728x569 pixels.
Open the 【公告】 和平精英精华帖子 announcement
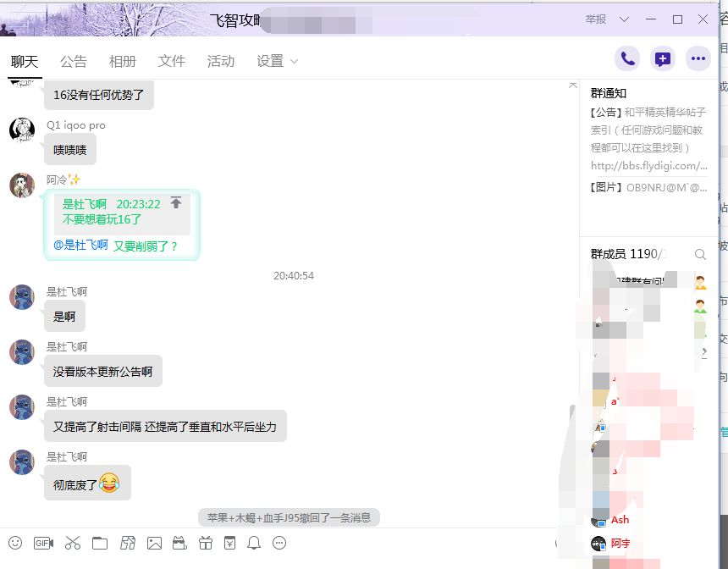pos(648,130)
